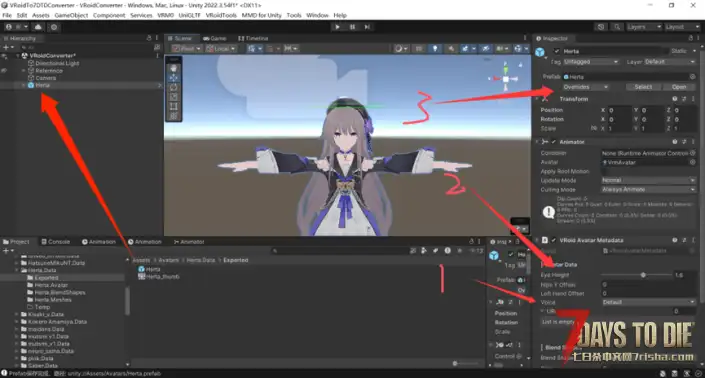The image size is (705, 378).
Task: Select the Rotate tool in Scene
Action: 174,88
